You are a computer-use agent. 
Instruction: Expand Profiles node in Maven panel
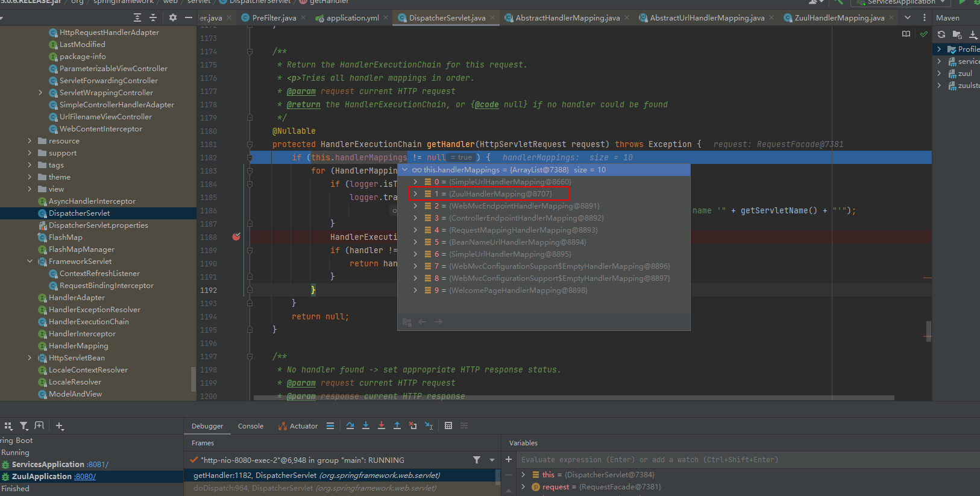[x=939, y=49]
